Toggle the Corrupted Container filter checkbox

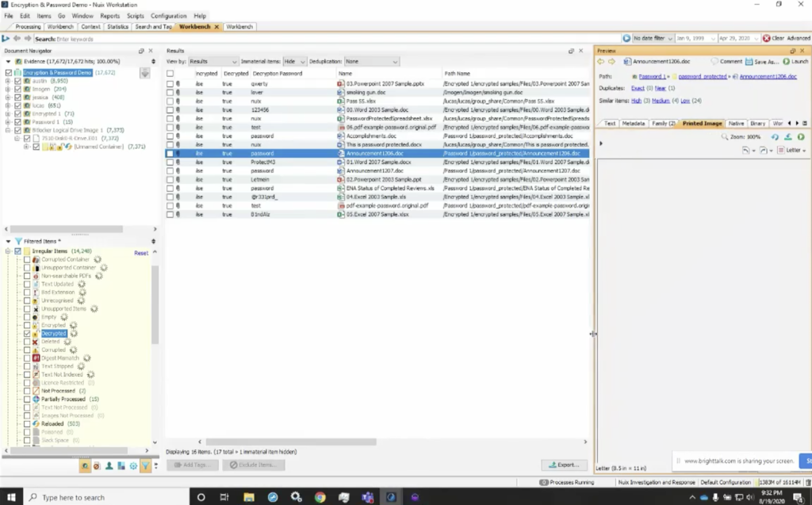coord(27,259)
